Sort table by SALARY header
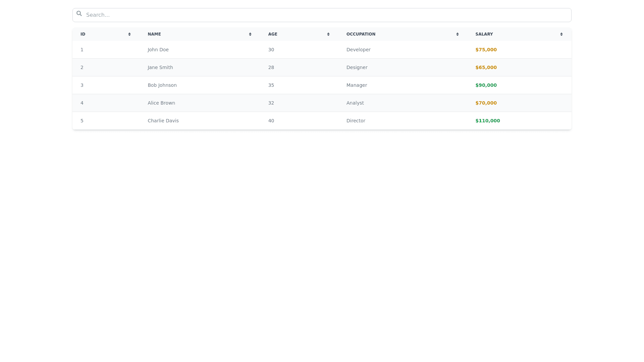The image size is (644, 362). point(484,34)
